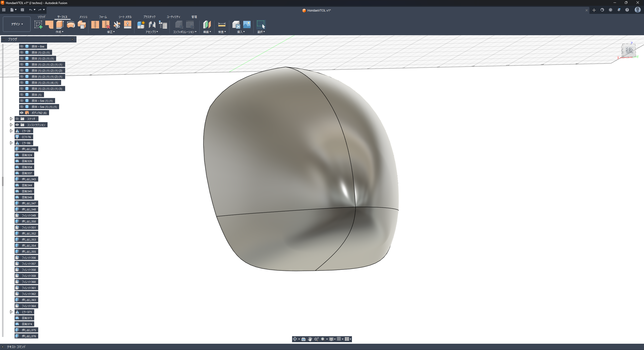
Task: Open the デザイン workspace dropdown
Action: [17, 24]
